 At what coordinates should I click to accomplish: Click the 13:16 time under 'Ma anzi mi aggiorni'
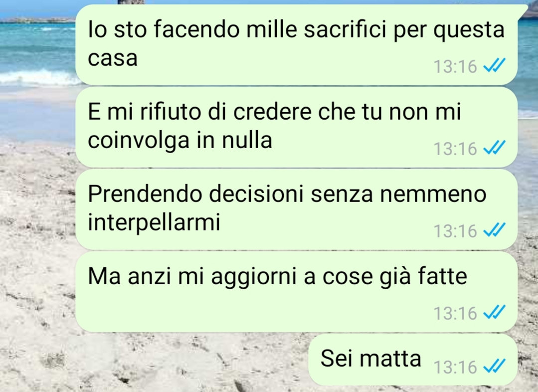455,313
